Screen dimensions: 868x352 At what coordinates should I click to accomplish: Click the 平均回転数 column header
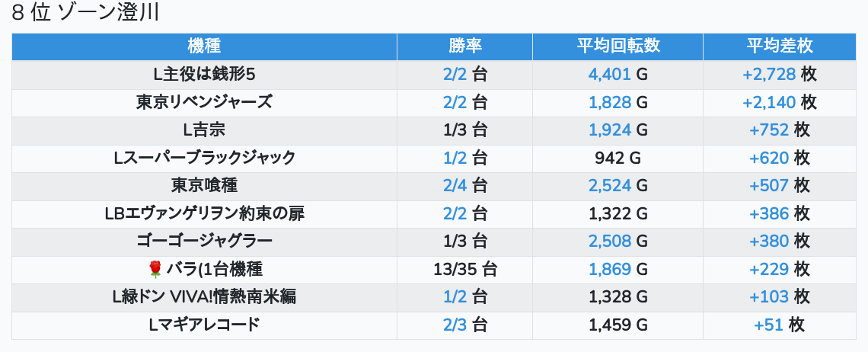(x=617, y=46)
